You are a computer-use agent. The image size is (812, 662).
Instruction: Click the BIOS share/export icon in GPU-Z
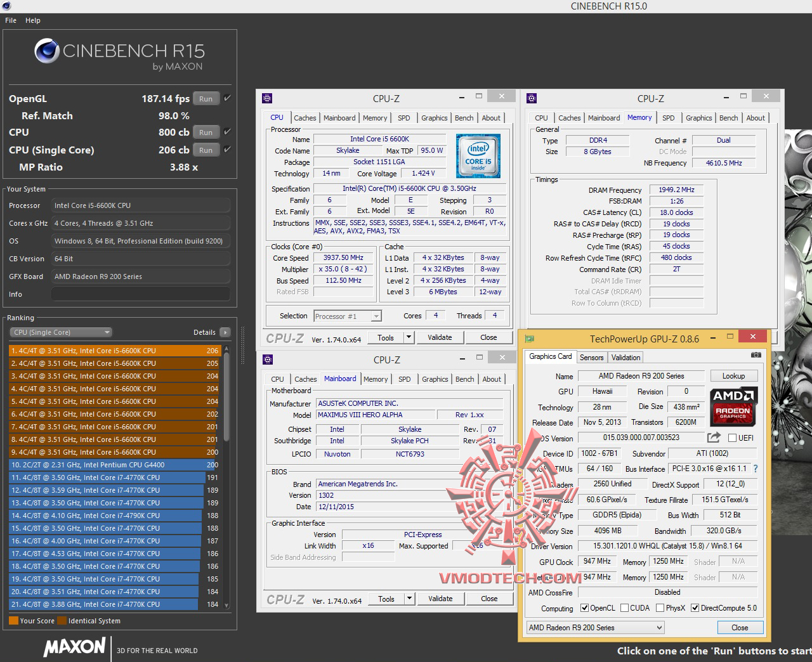click(x=714, y=438)
